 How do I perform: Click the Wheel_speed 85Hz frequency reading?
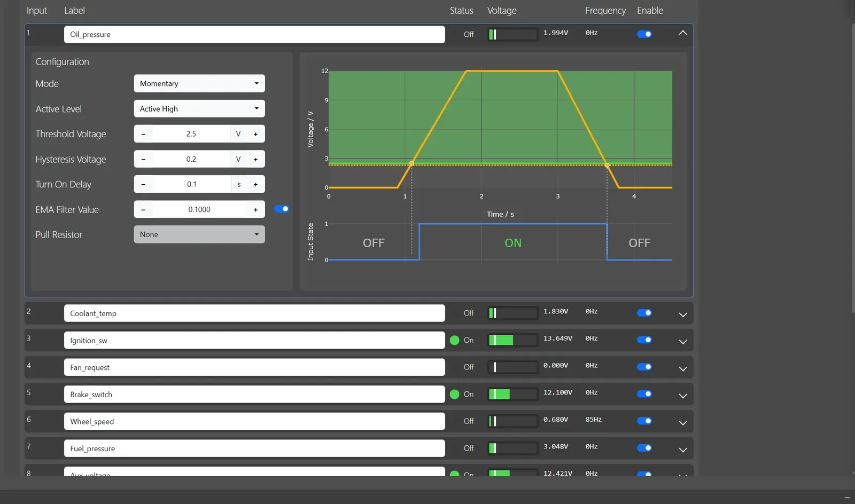tap(594, 420)
